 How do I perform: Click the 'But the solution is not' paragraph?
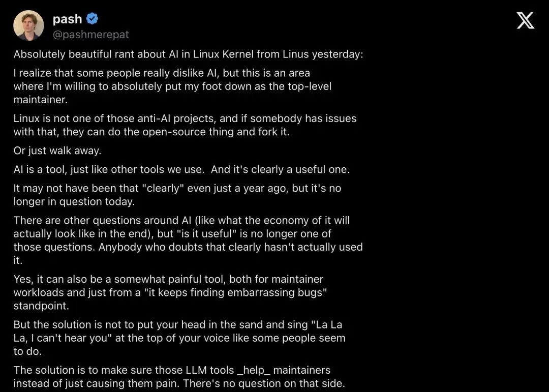tap(179, 338)
